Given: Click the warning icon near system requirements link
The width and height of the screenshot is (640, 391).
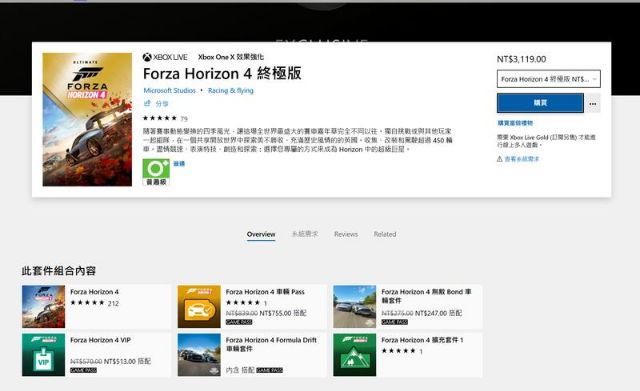Looking at the screenshot, I should coord(500,159).
